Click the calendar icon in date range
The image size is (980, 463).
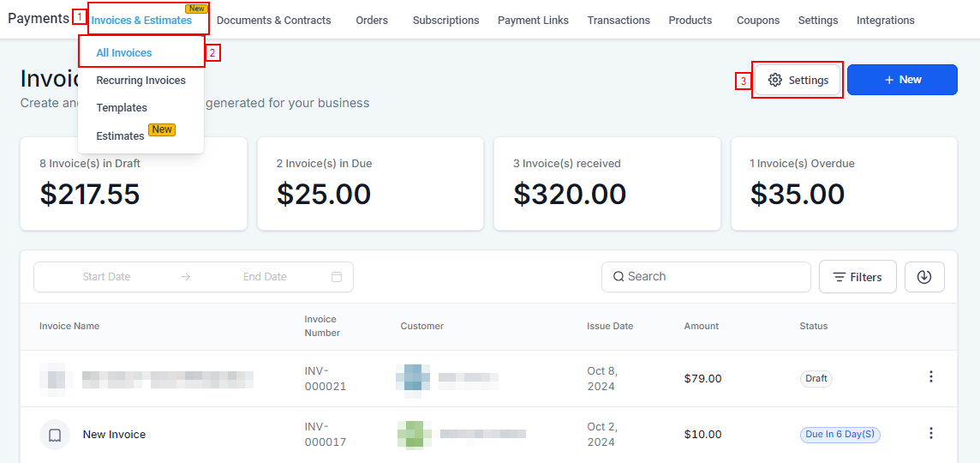337,277
